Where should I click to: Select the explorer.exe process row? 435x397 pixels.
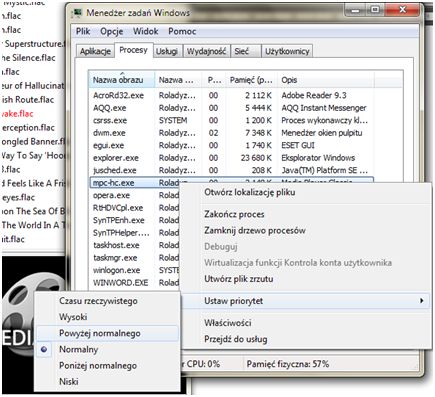click(231, 158)
